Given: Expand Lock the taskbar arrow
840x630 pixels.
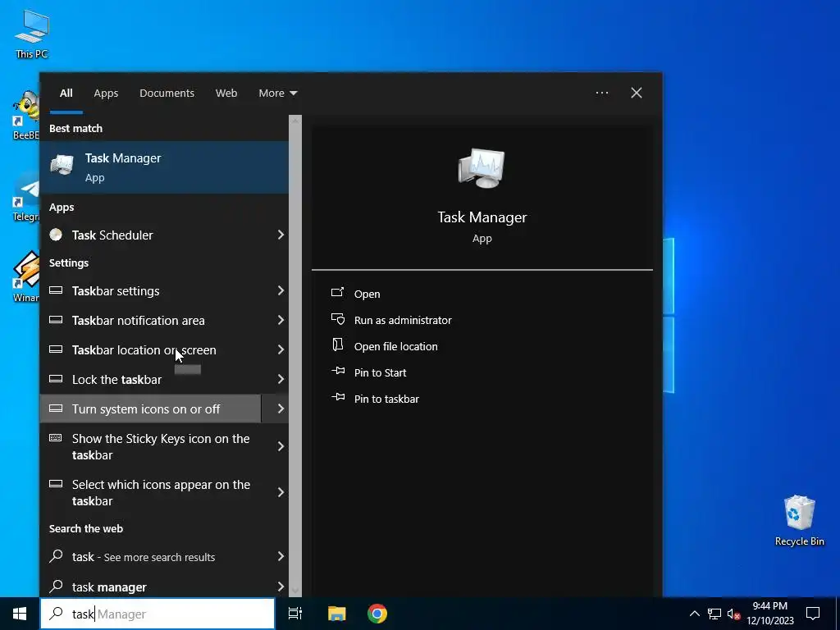Looking at the screenshot, I should click(281, 379).
